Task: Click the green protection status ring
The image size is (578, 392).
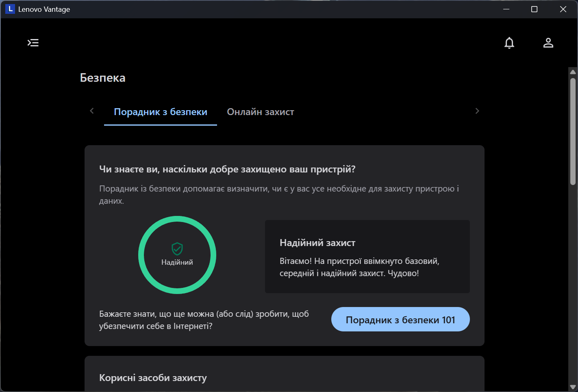Action: click(177, 219)
